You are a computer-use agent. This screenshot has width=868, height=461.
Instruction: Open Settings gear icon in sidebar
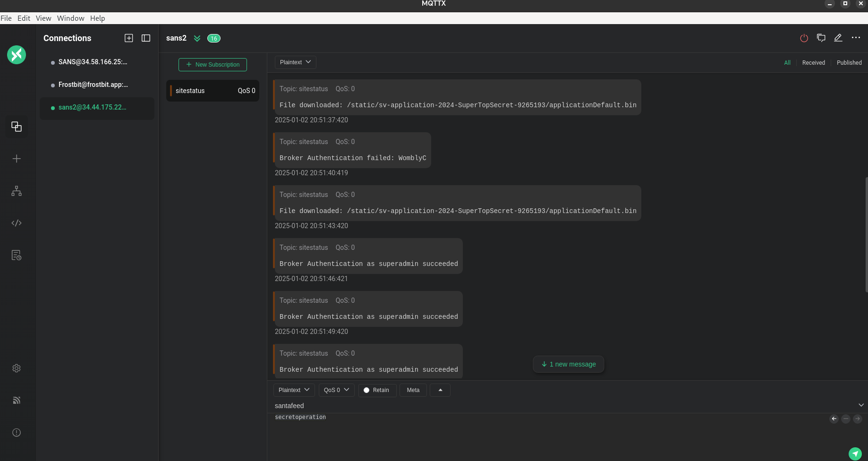(17, 368)
